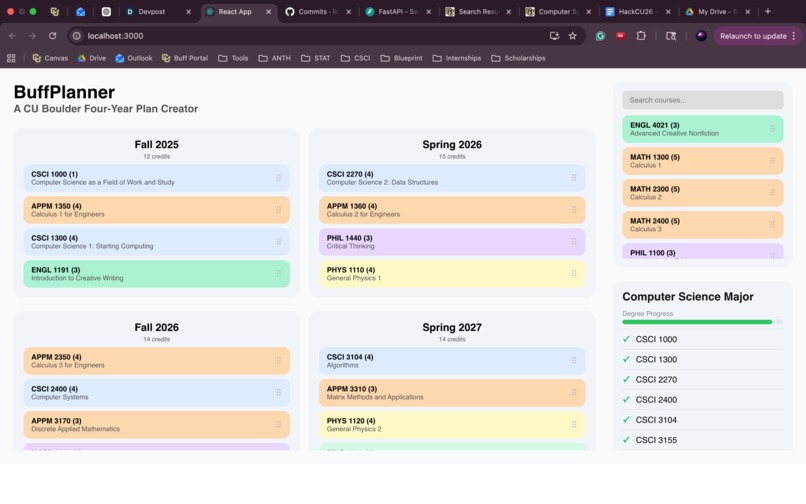This screenshot has width=806, height=504.
Task: Click the CSCI 2270 requirement checkmark
Action: (626, 380)
